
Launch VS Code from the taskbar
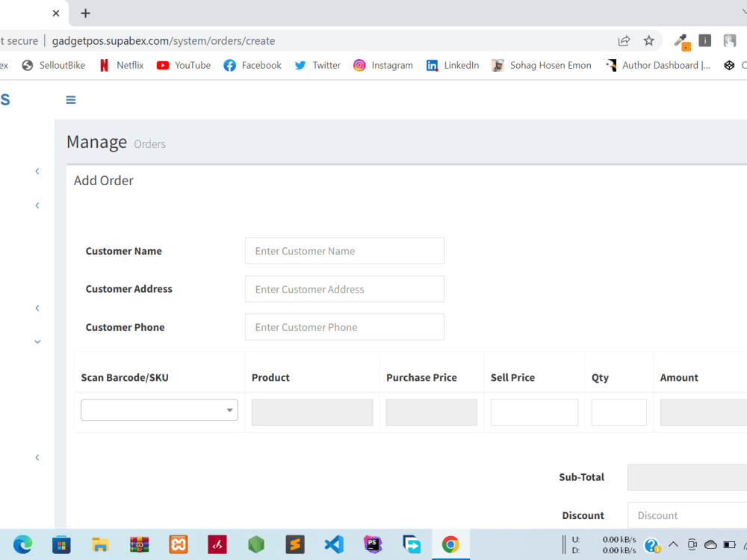click(334, 544)
